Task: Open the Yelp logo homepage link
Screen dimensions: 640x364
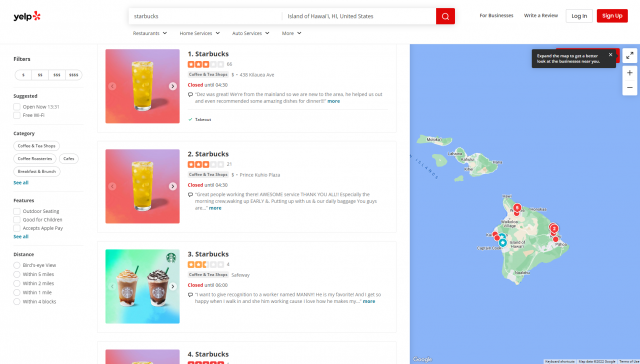Action: click(27, 16)
